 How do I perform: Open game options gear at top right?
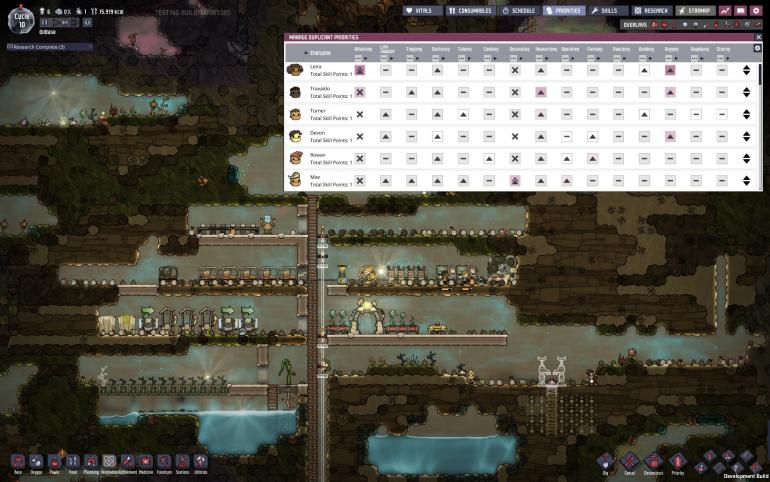coord(756,10)
